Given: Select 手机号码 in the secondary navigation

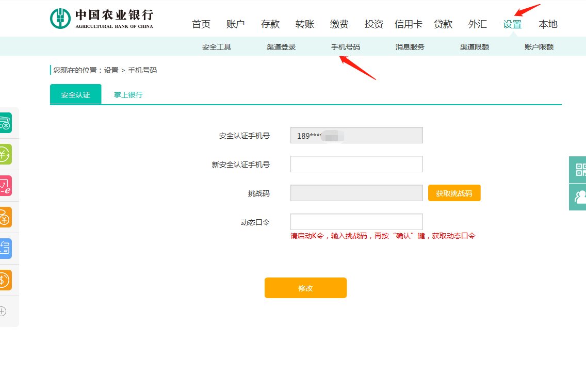Looking at the screenshot, I should [x=347, y=46].
